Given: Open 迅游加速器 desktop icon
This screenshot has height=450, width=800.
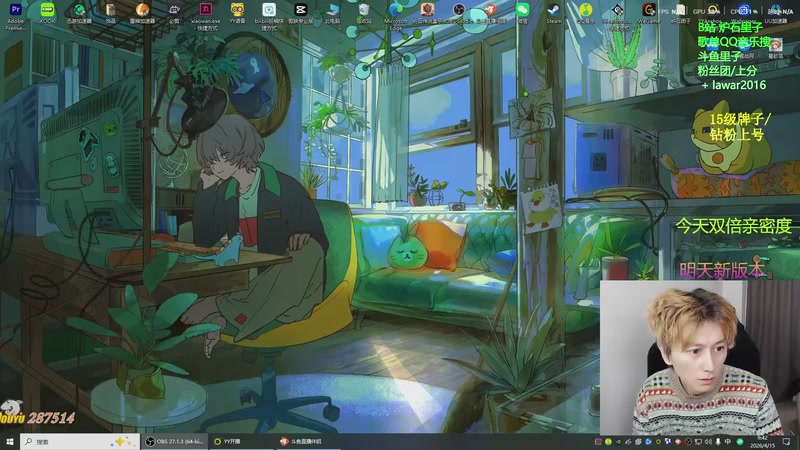Looking at the screenshot, I should pos(79,14).
